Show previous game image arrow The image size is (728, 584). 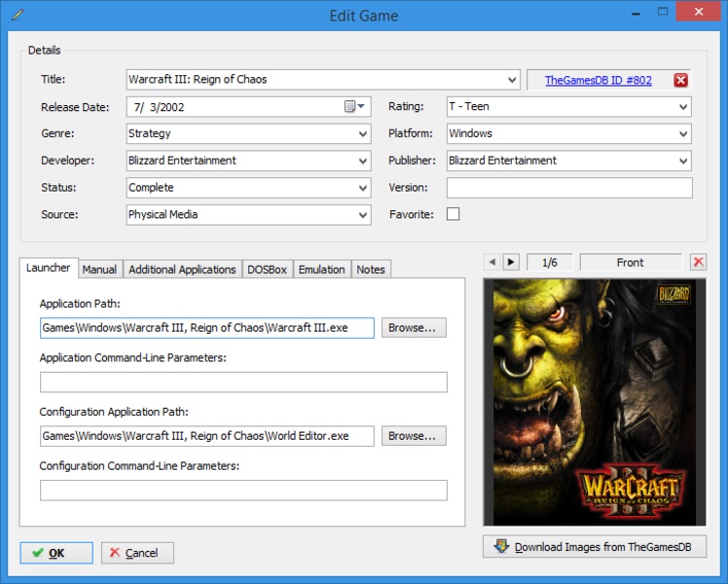[x=491, y=263]
